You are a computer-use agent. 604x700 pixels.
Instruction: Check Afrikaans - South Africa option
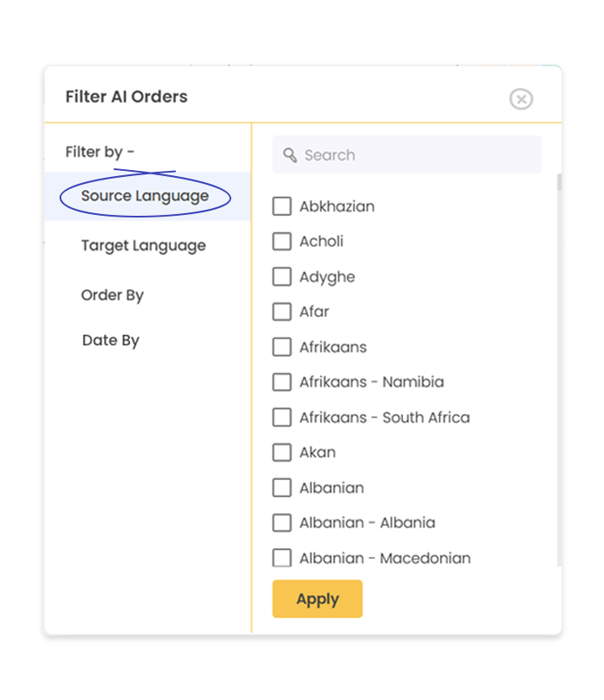pyautogui.click(x=281, y=418)
